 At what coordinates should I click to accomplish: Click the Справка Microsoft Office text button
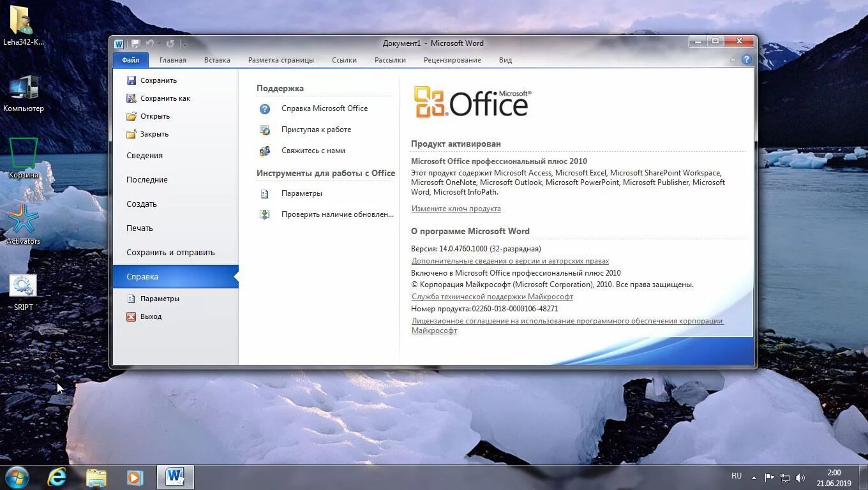pos(324,108)
